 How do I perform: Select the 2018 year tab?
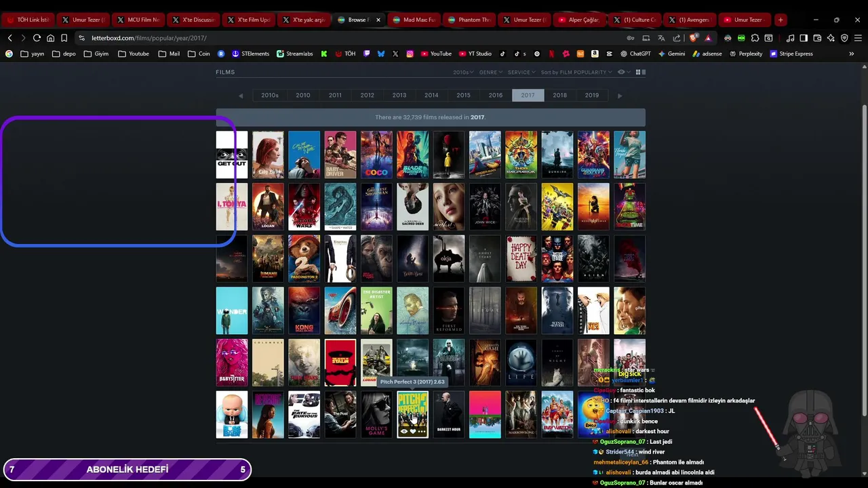559,96
